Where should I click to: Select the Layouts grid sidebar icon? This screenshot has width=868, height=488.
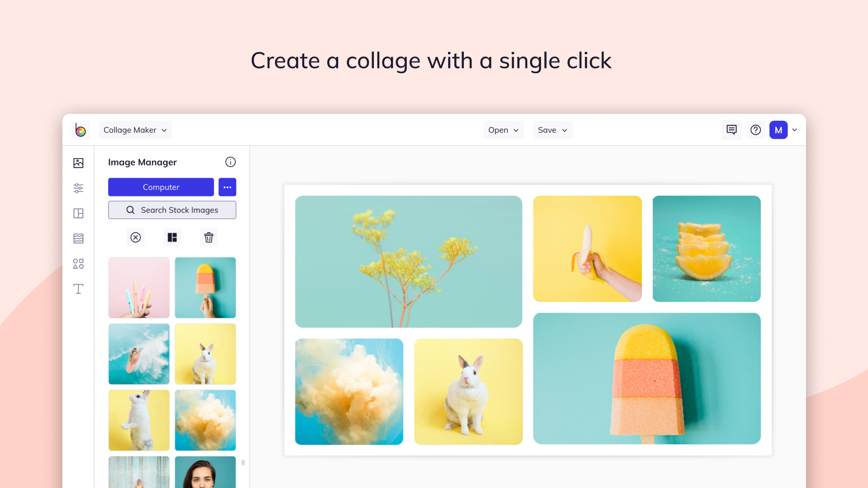pyautogui.click(x=78, y=213)
